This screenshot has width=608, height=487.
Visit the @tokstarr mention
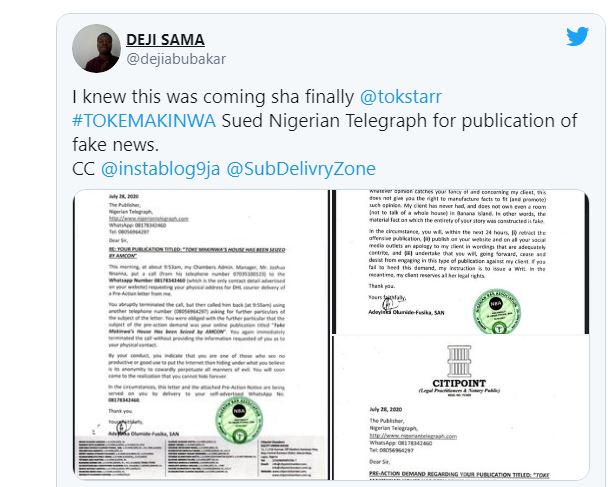pos(401,97)
